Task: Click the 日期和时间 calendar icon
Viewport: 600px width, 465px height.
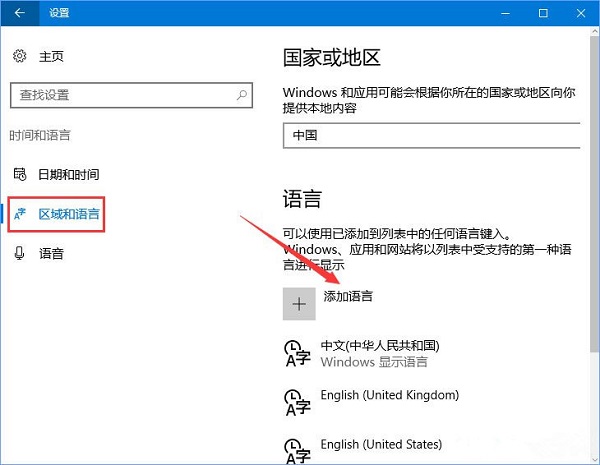Action: (x=20, y=174)
